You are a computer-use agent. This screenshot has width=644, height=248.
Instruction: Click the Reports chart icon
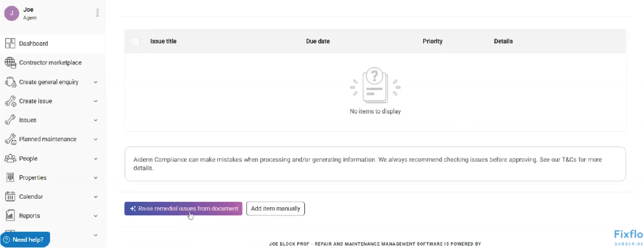pyautogui.click(x=10, y=216)
